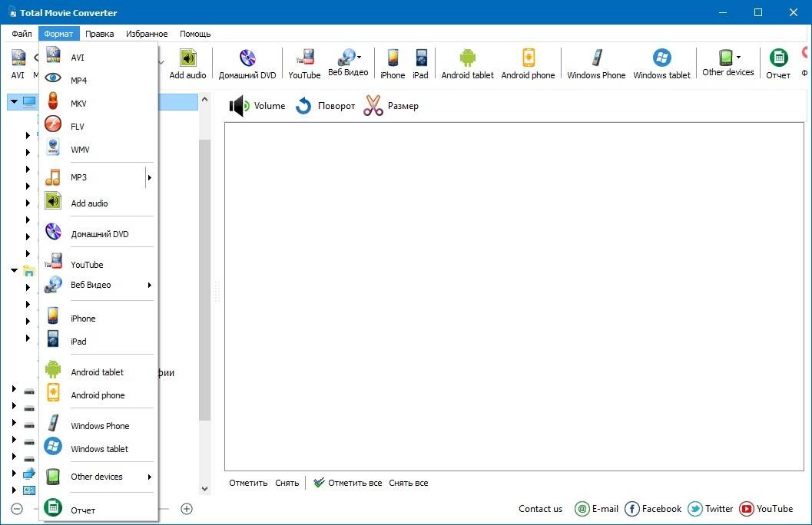Screen dimensions: 812x525
Task: Choose Домашний DVD in the dropdown menu
Action: click(x=98, y=234)
